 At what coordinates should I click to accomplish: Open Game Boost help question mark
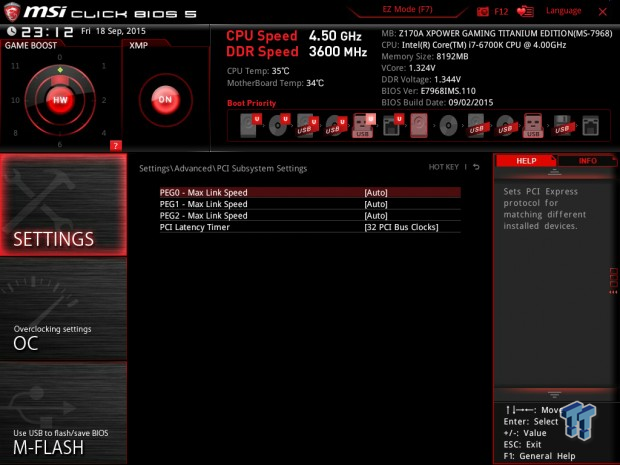point(115,146)
